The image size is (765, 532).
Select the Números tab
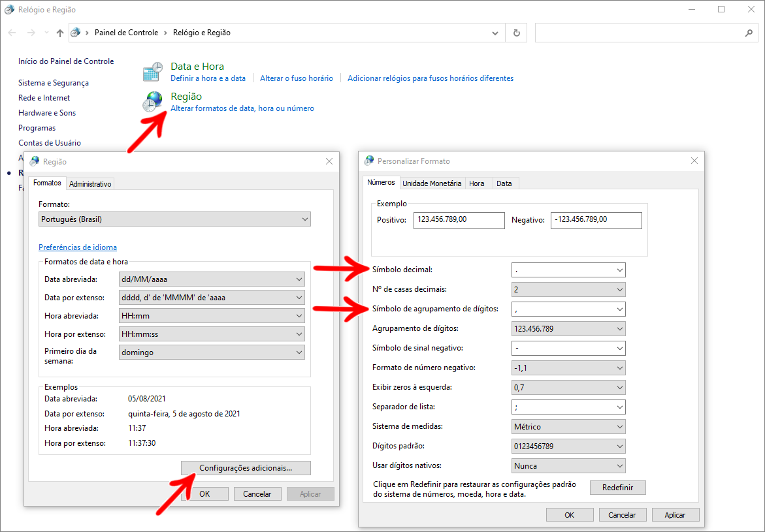click(381, 182)
